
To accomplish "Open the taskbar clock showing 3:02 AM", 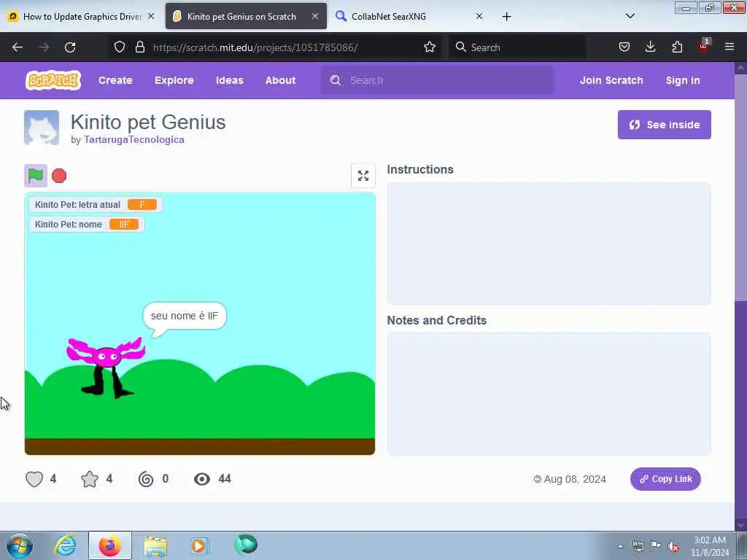I will pyautogui.click(x=710, y=546).
